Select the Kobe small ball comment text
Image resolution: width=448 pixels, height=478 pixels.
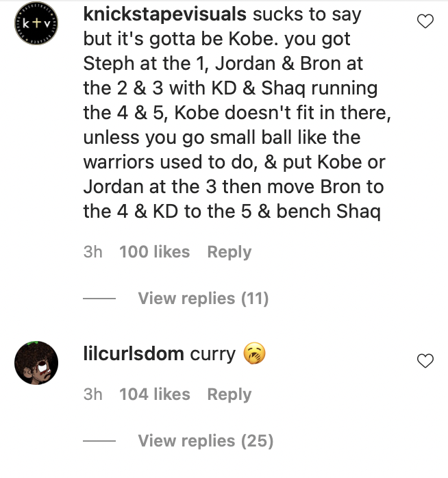(x=237, y=113)
